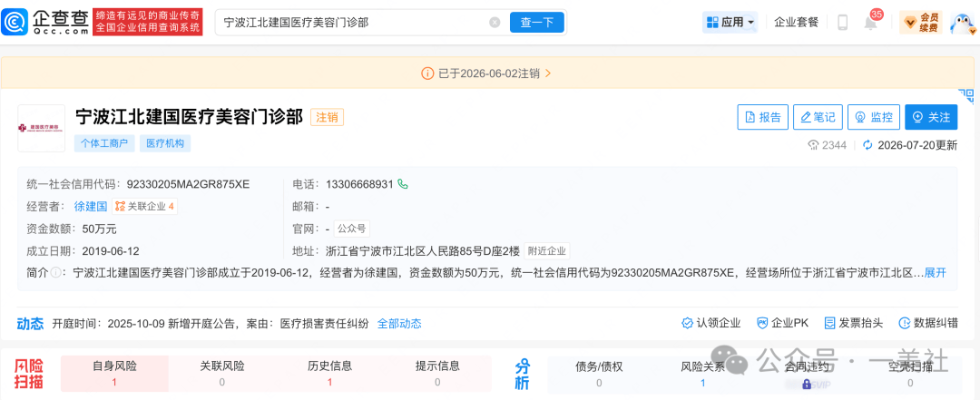Click the 查一下 search button
This screenshot has width=980, height=400.
pyautogui.click(x=537, y=23)
